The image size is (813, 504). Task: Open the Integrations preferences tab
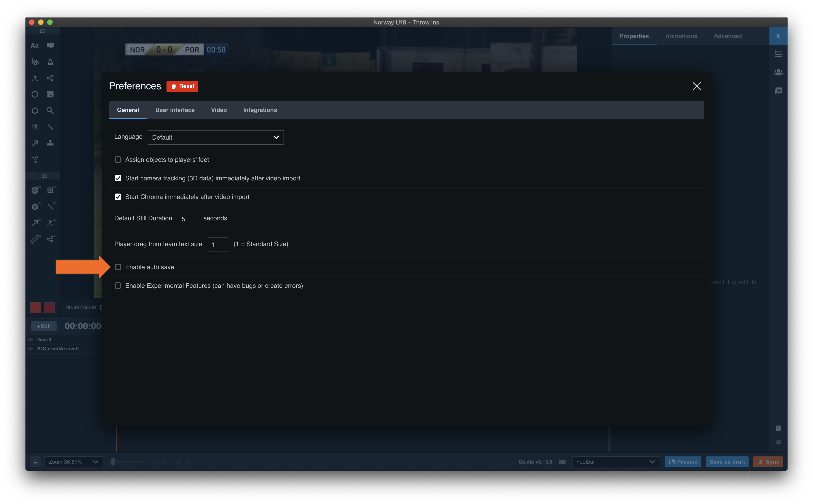tap(260, 110)
